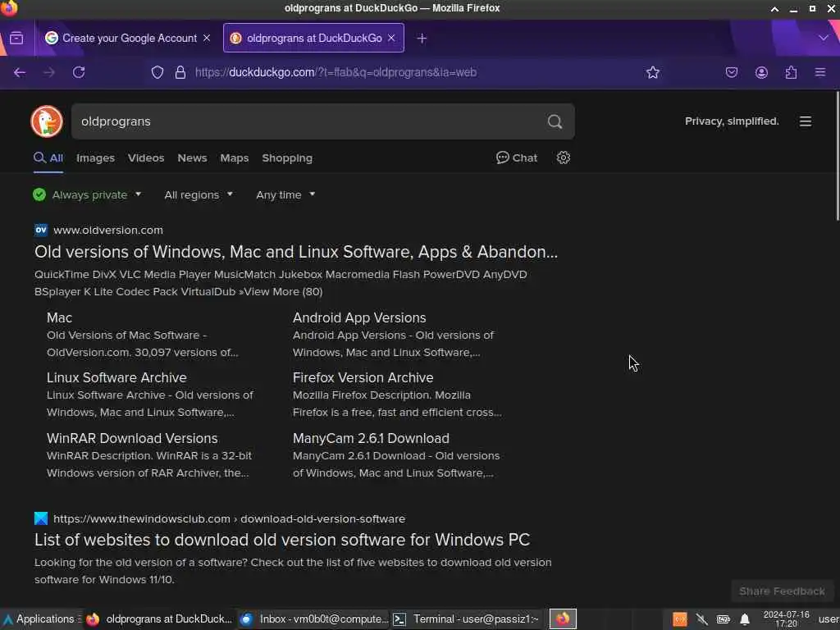Screen dimensions: 840x630
Task: Open WinRAR Download Versions sublink
Action: (132, 438)
